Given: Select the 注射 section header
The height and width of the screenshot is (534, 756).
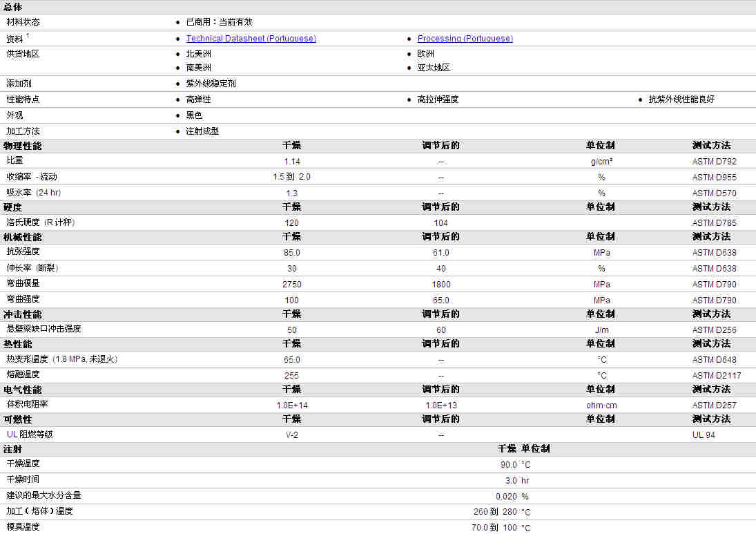Looking at the screenshot, I should pyautogui.click(x=13, y=449).
